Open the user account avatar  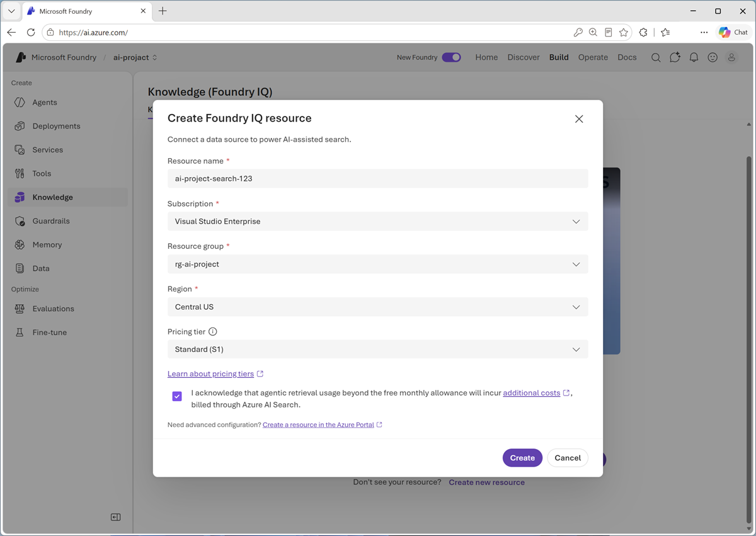(x=731, y=57)
